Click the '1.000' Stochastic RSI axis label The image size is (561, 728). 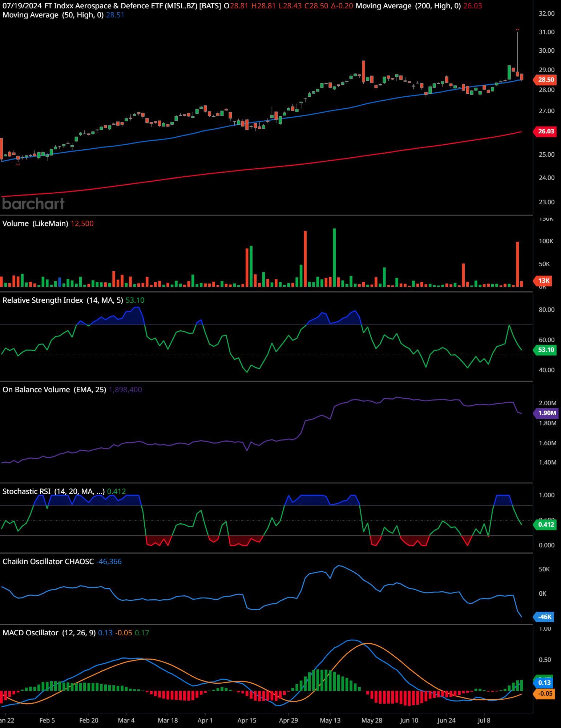(546, 495)
